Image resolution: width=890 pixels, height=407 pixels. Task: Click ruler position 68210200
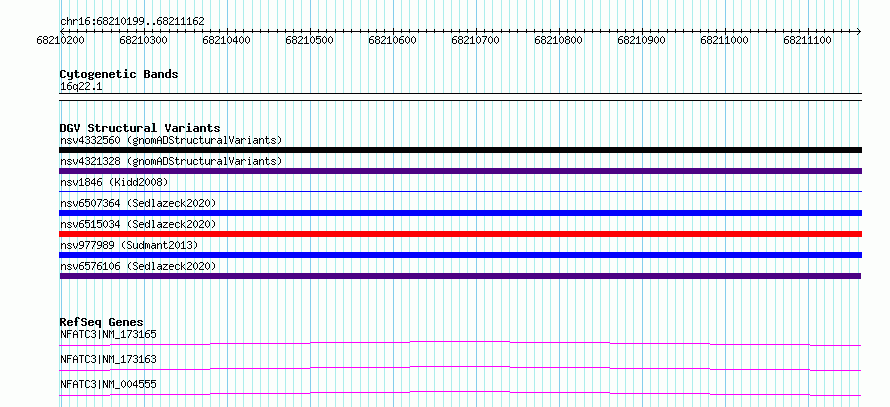pos(61,40)
